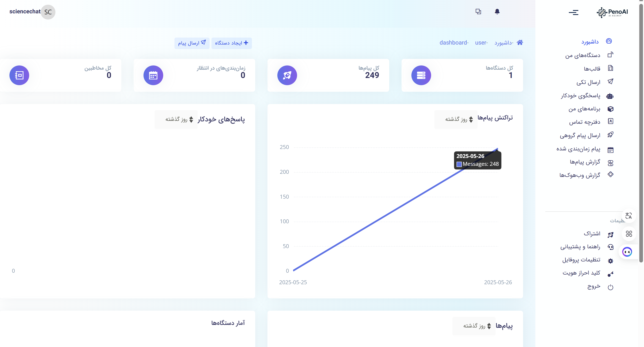
Task: Click the calendar icon on pending schedules card
Action: 153,75
